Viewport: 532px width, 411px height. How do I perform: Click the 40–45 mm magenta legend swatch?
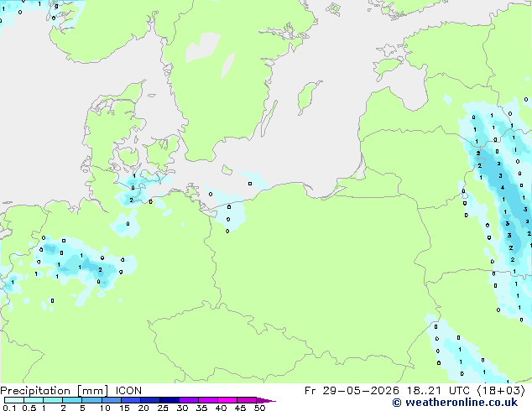[227, 400]
